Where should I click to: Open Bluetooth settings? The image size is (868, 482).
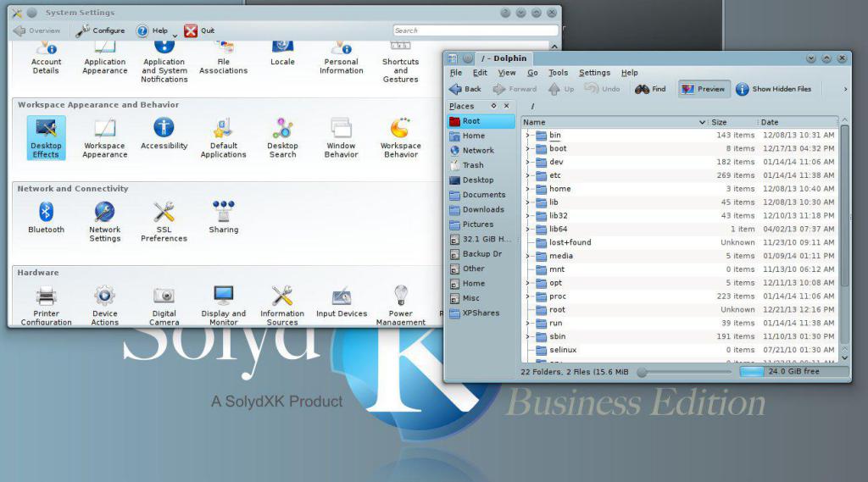[x=46, y=217]
